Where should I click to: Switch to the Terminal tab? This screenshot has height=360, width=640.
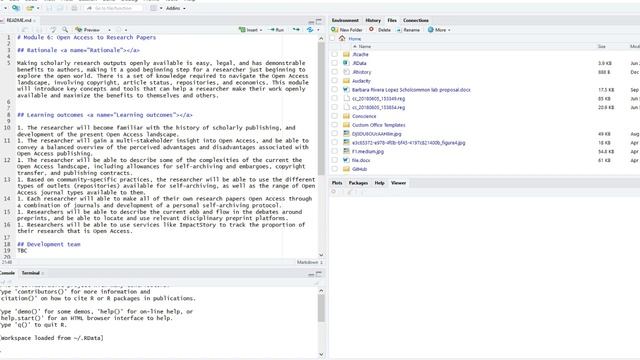tap(31, 273)
